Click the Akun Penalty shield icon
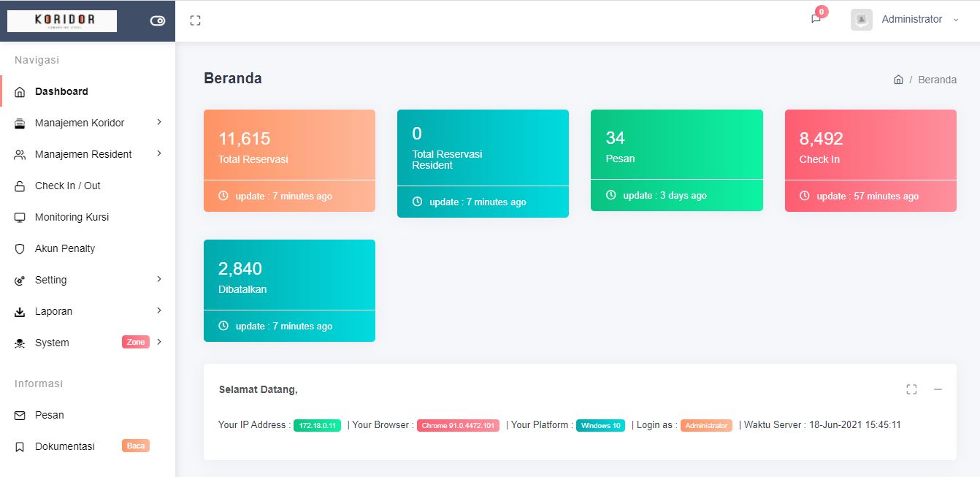980x477 pixels. [20, 249]
